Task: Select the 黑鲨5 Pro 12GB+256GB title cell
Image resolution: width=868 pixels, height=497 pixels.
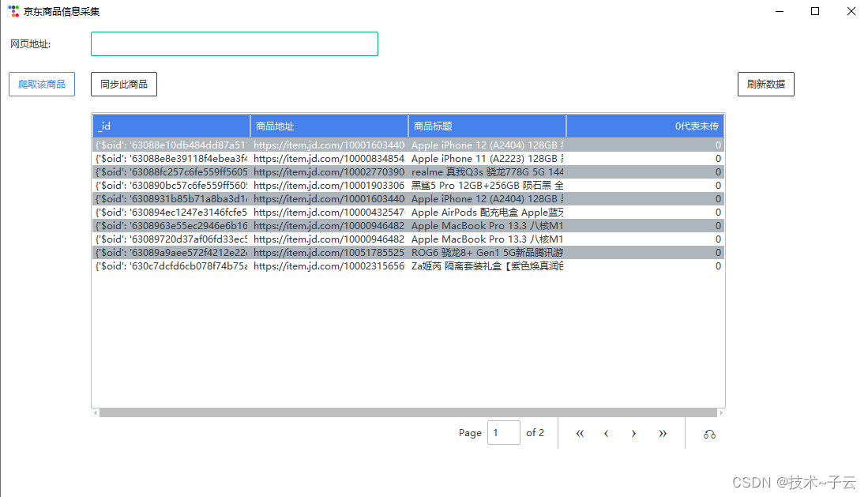Action: [x=487, y=186]
